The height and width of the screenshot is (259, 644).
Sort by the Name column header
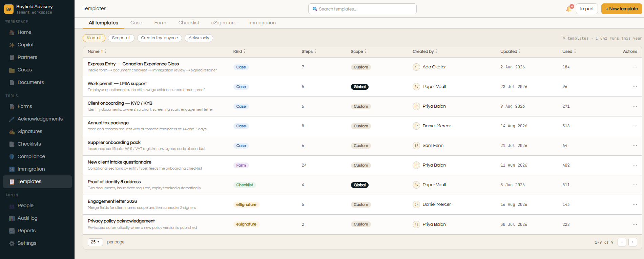click(x=94, y=51)
